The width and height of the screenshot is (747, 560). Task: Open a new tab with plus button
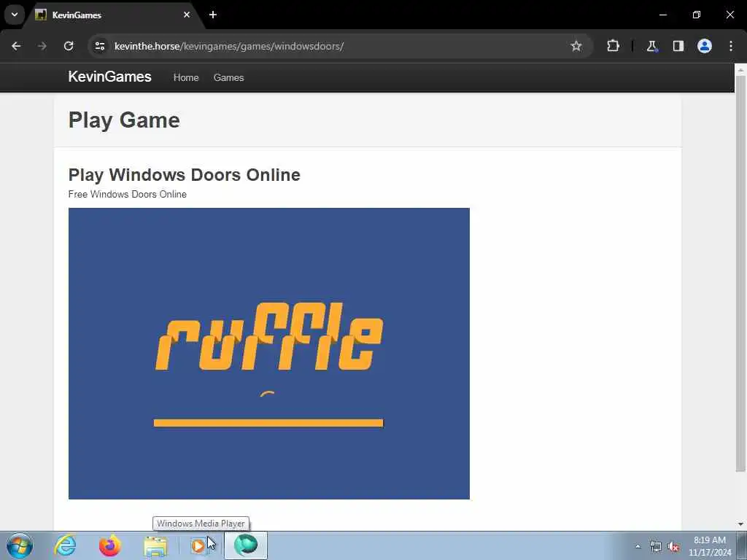pyautogui.click(x=213, y=15)
